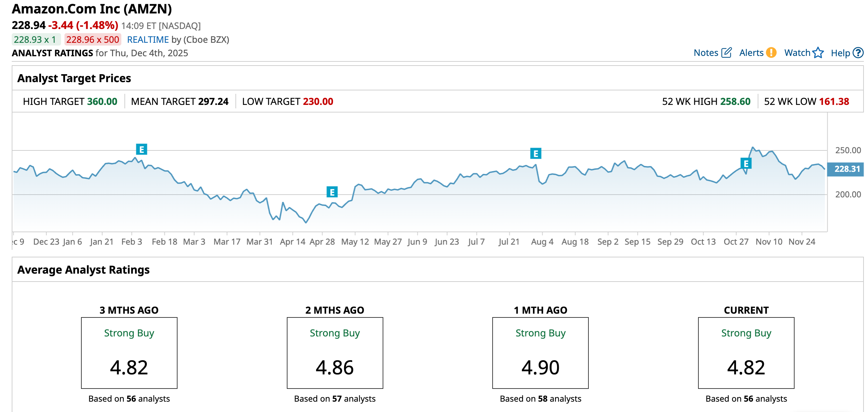Click the red ask quote 228.96 x 500
868x412 pixels.
93,40
